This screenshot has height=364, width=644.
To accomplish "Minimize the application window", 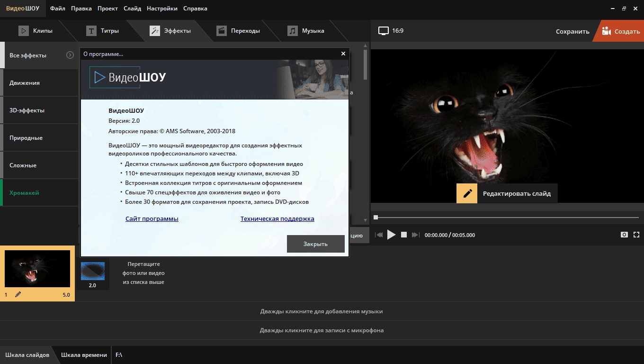I will click(612, 9).
